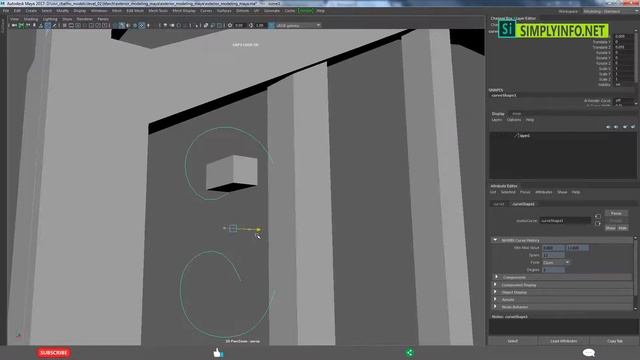Select the Smooth Shade All icon
This screenshot has width=640, height=360.
(122, 25)
